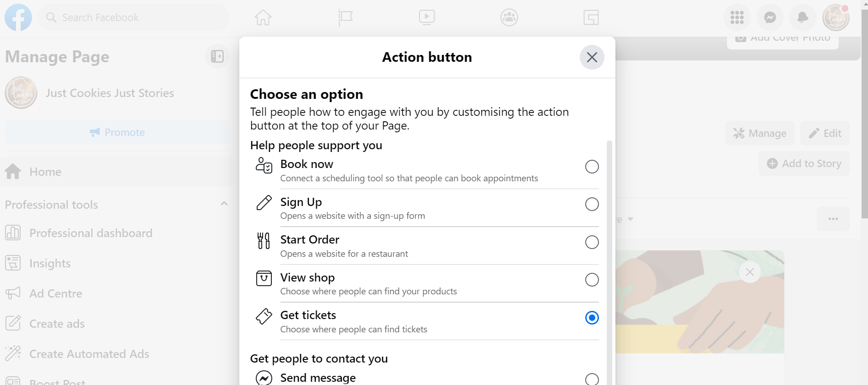
Task: Open Pages flag icon in top bar
Action: point(345,17)
